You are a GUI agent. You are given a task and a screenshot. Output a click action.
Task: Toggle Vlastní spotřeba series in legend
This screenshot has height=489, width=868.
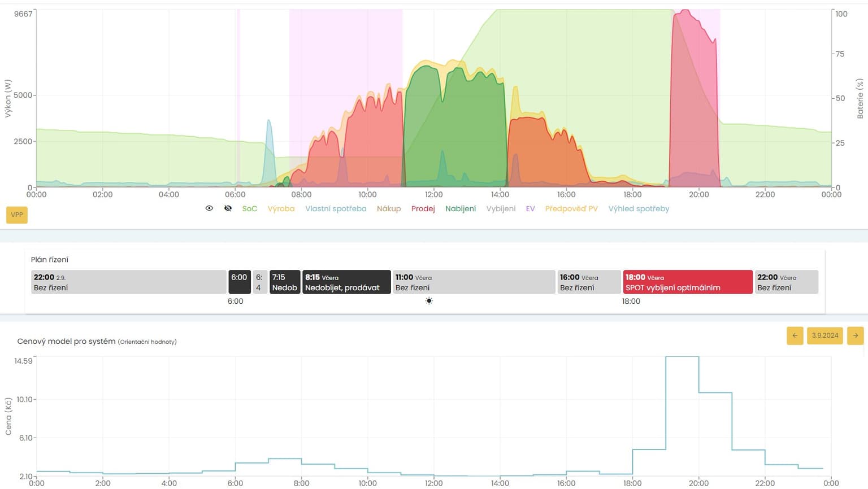336,209
